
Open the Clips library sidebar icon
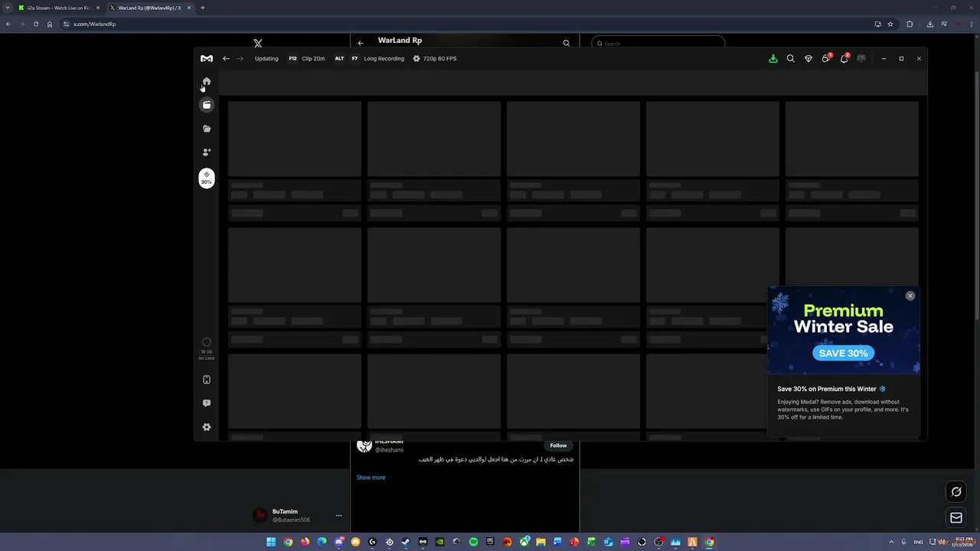click(207, 105)
